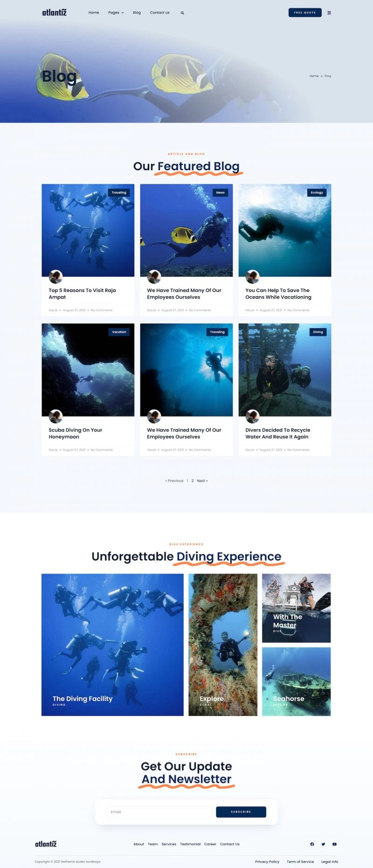Viewport: 373px width, 868px height.
Task: Open Scuba Diving On Your Honeymoon post
Action: coord(76,433)
